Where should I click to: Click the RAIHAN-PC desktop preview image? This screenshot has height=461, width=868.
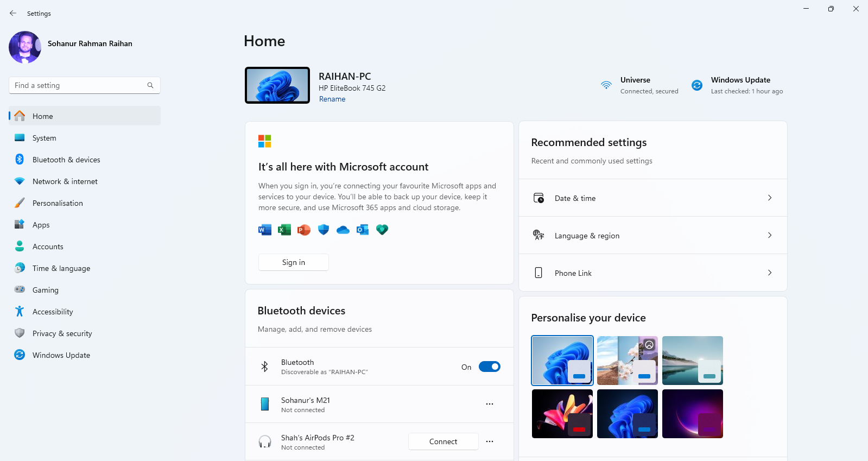point(277,85)
